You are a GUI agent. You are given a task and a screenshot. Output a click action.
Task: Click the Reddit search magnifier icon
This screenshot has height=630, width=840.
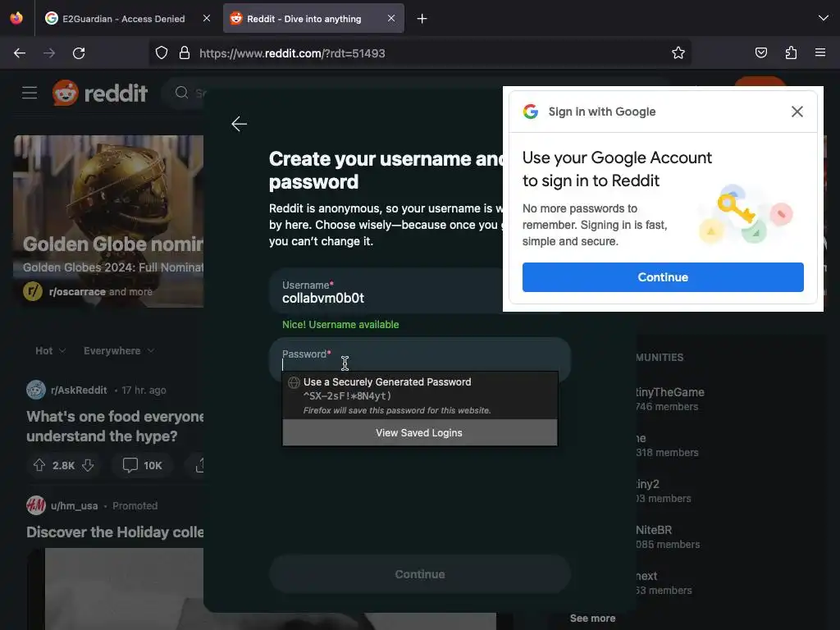coord(181,93)
